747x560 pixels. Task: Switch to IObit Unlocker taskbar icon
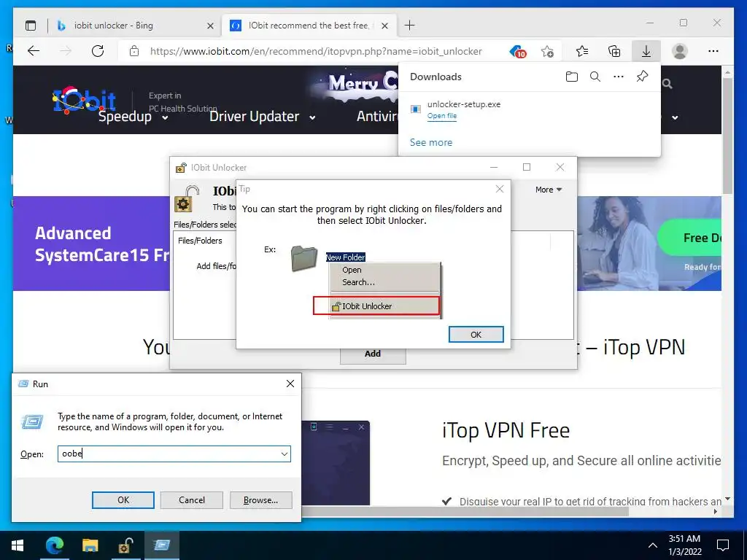pos(125,545)
